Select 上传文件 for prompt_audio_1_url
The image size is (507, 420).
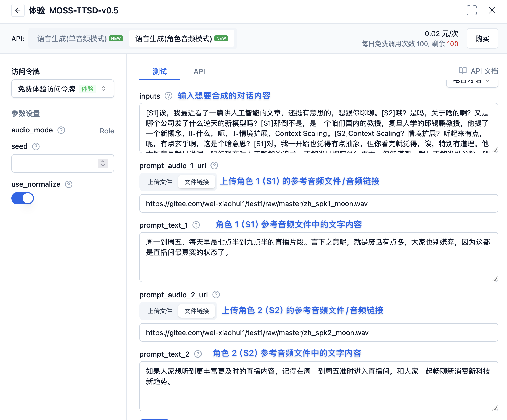point(160,182)
